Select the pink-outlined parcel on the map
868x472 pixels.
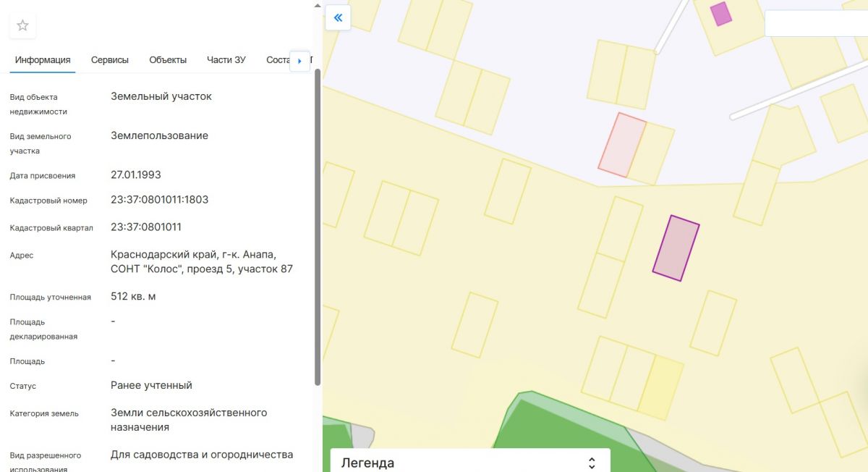point(622,145)
